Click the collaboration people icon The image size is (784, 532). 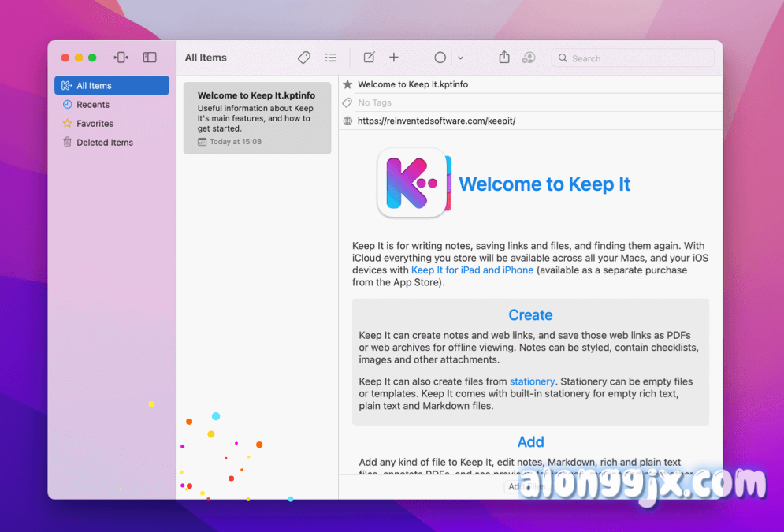(529, 58)
